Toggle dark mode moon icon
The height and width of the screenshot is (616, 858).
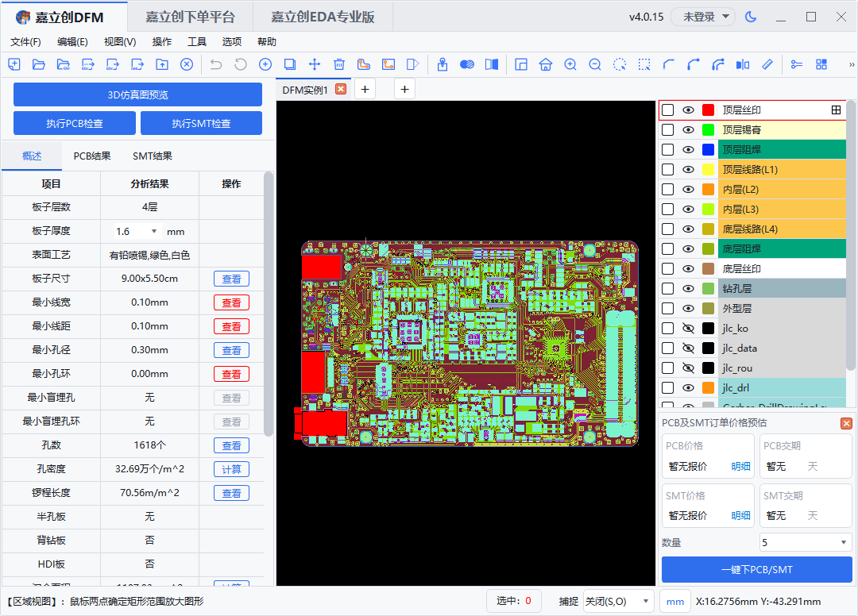[751, 17]
